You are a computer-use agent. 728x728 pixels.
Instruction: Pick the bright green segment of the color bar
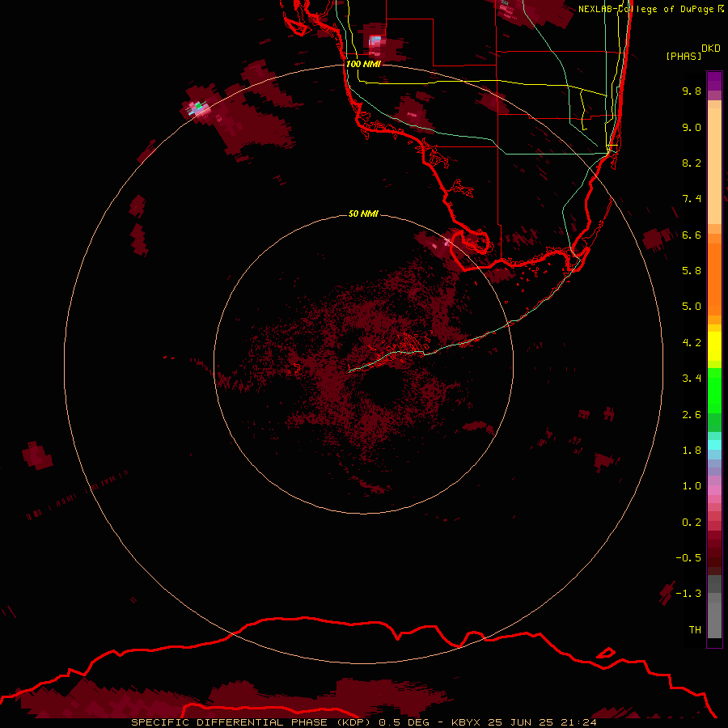[714, 391]
